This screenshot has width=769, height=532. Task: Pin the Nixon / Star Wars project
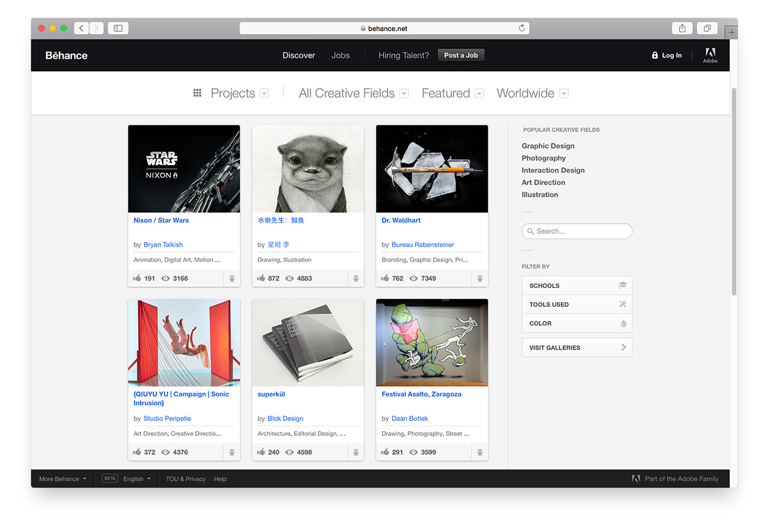[x=232, y=279]
